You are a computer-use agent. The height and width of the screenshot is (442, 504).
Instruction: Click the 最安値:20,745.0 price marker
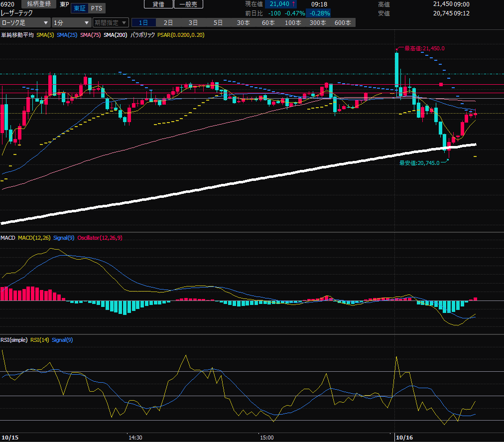(x=419, y=163)
